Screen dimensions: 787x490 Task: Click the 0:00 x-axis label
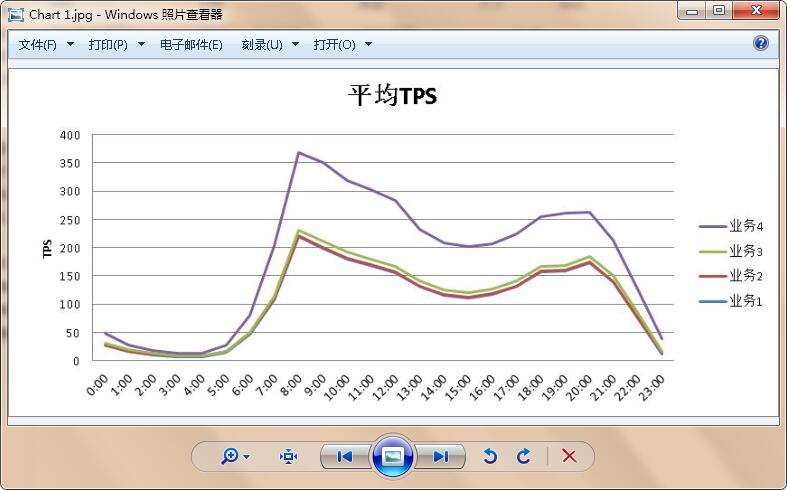pos(97,386)
